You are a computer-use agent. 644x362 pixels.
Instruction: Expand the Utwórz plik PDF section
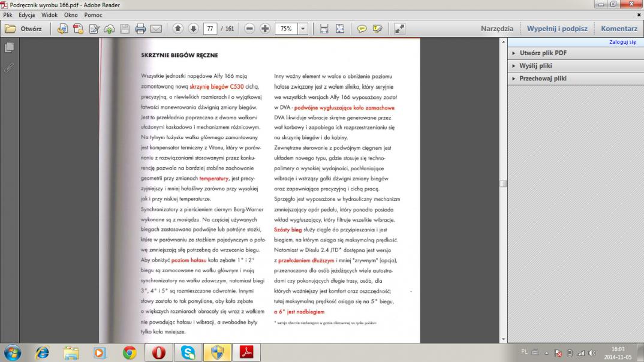(x=543, y=53)
